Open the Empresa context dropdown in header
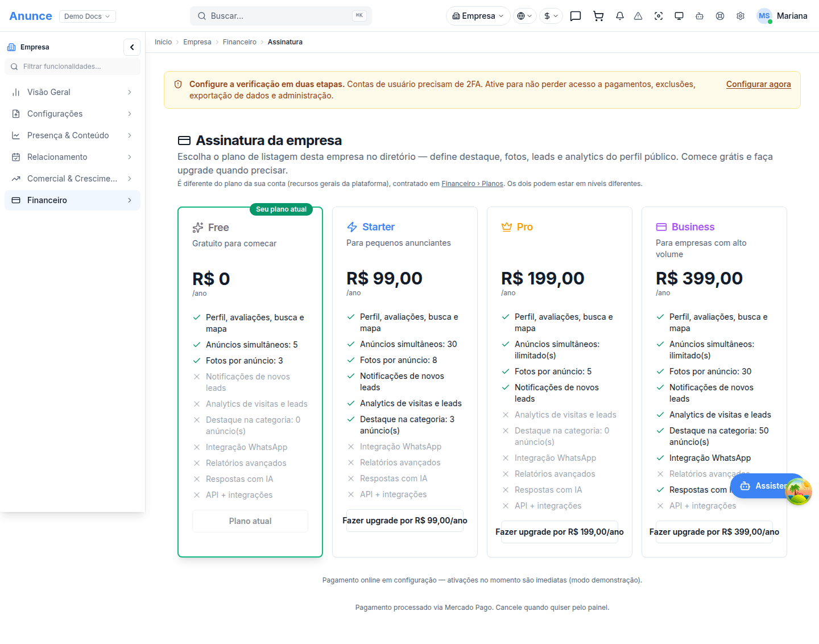 (478, 16)
